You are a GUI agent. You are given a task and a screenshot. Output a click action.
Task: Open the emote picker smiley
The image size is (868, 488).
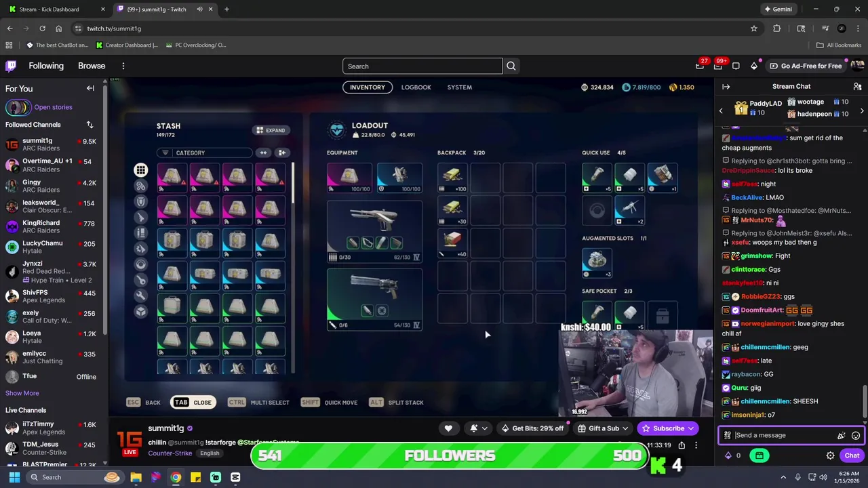[x=856, y=435]
